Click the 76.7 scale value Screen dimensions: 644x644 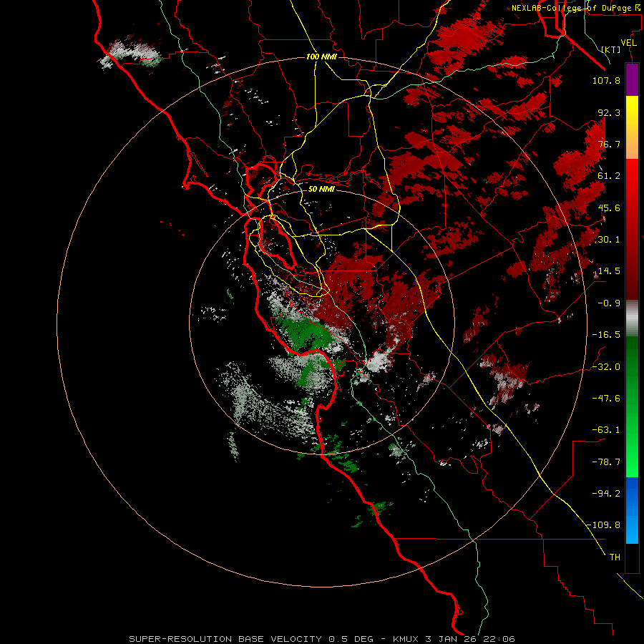tap(609, 144)
